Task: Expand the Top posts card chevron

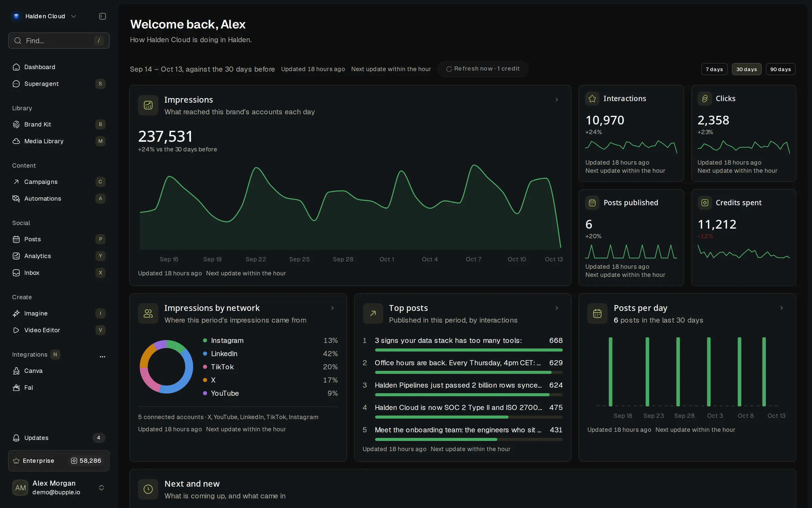Action: coord(557,308)
